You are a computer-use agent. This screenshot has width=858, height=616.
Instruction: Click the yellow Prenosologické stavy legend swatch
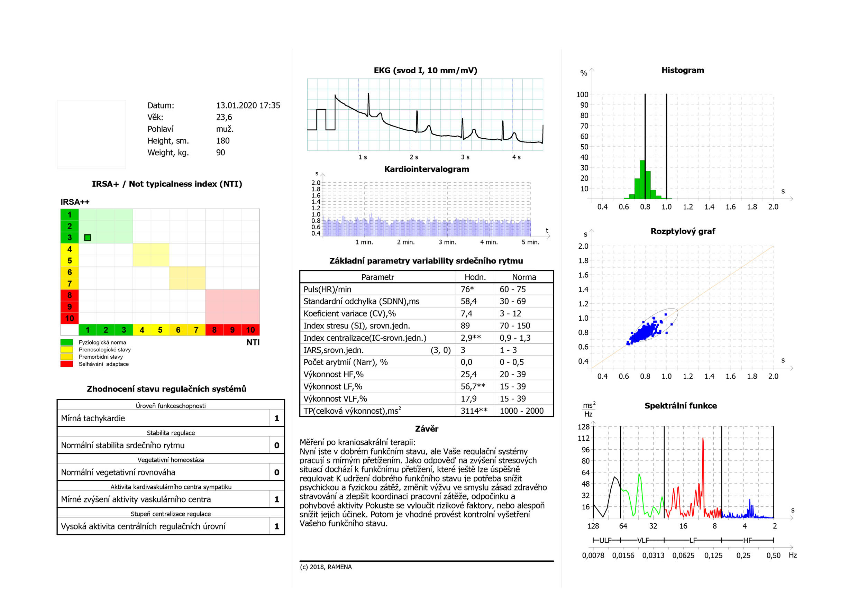(x=66, y=349)
